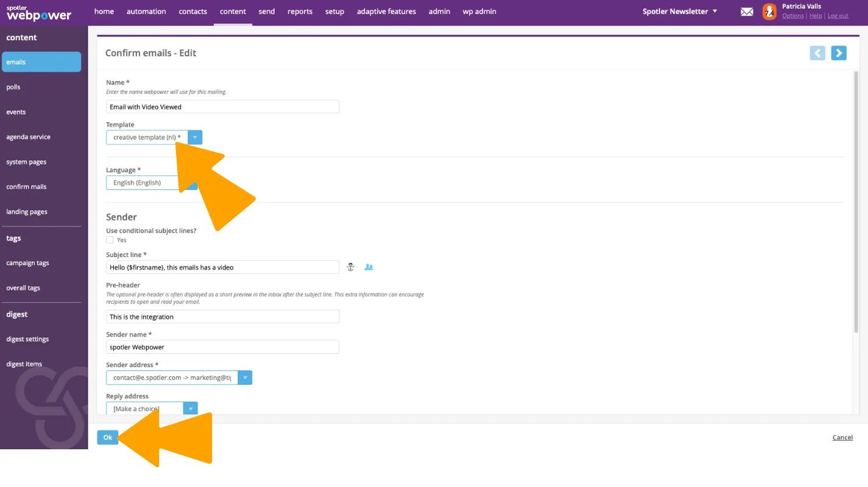868x487 pixels.
Task: Open the Language dropdown
Action: click(x=152, y=183)
